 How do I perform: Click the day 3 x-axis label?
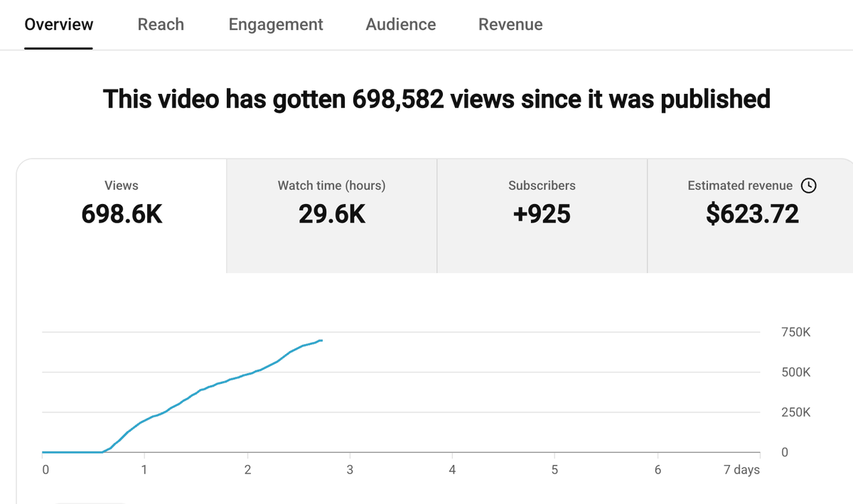(350, 470)
